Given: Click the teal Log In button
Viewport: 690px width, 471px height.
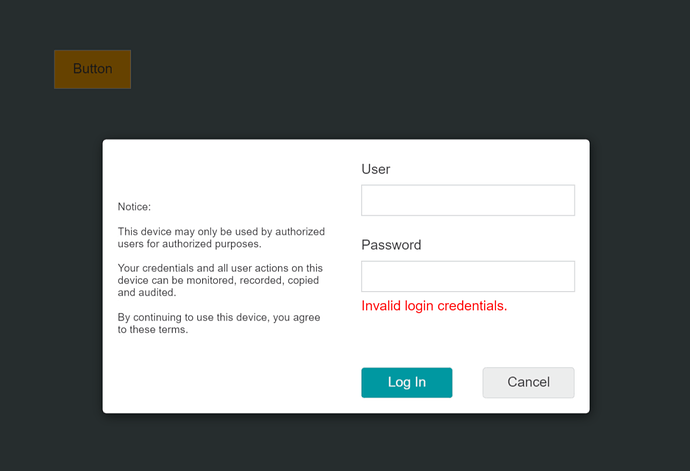Looking at the screenshot, I should pos(406,382).
